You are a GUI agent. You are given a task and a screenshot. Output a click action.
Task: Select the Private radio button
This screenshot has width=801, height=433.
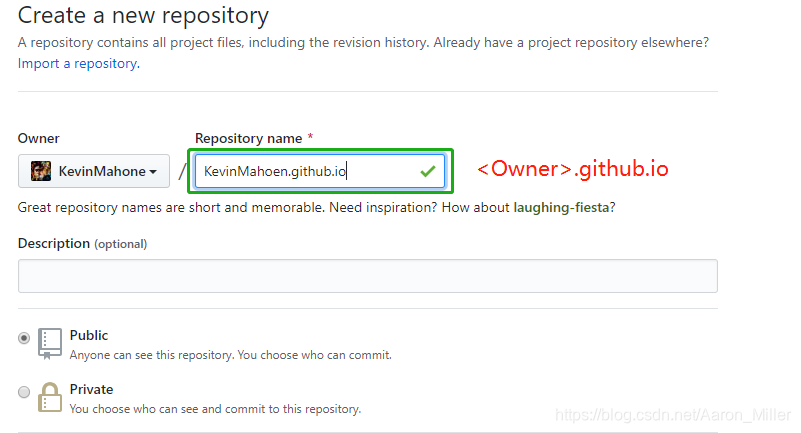(x=24, y=392)
